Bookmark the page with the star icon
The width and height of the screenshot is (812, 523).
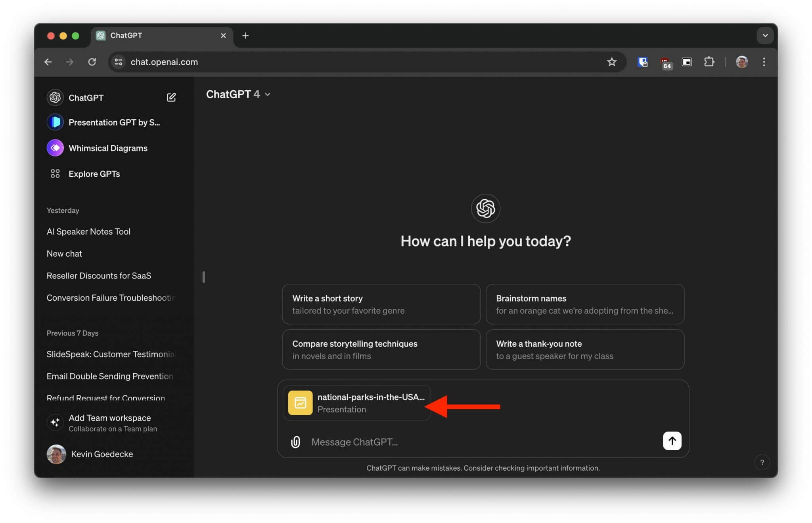[612, 62]
